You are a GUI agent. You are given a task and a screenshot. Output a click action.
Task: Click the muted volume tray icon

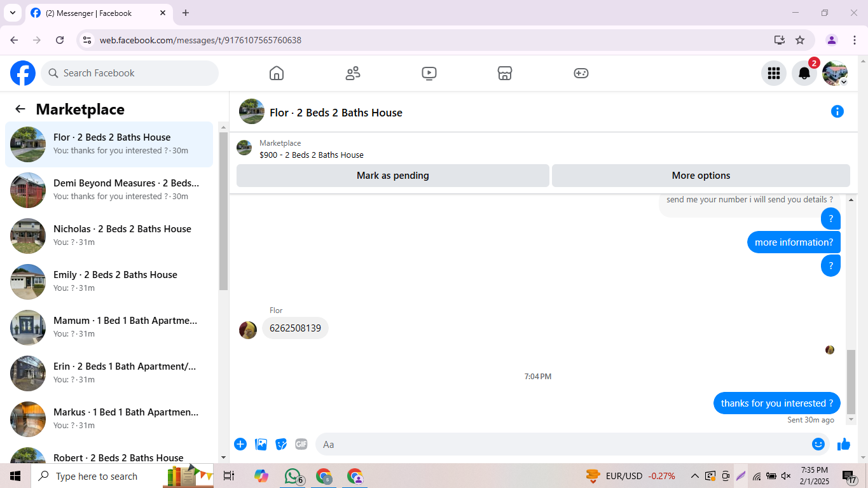tap(786, 476)
